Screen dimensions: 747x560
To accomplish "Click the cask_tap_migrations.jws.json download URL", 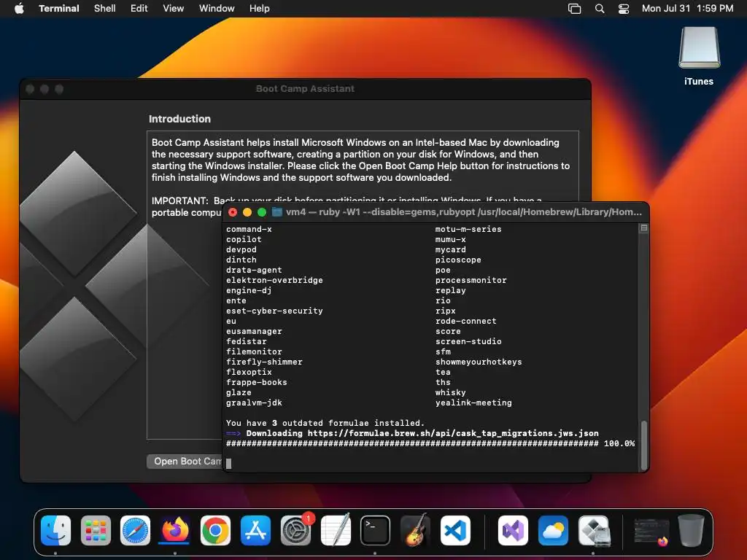I will (453, 433).
